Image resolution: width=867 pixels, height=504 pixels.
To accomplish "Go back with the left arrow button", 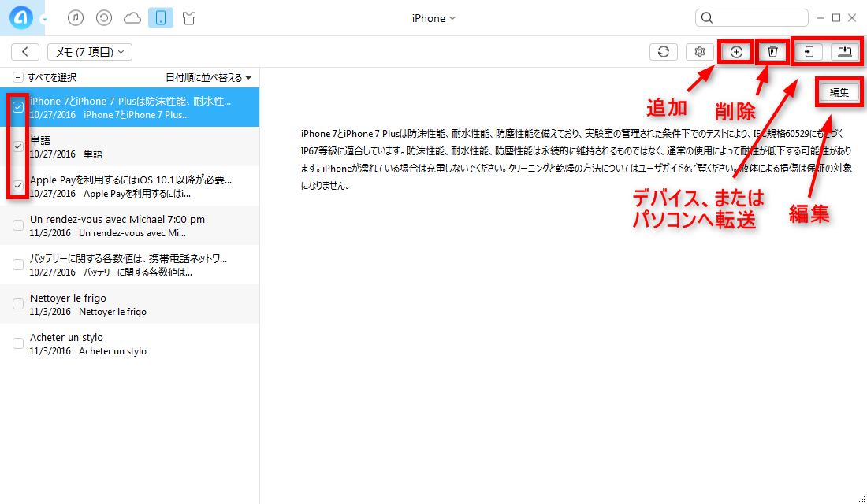I will (25, 52).
